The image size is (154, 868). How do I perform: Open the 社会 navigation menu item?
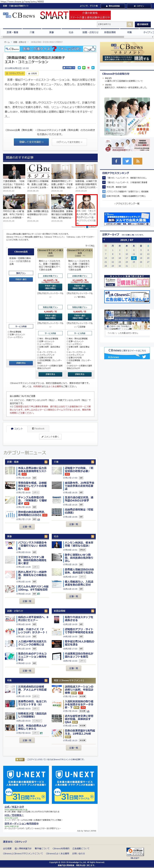[x=71, y=32]
